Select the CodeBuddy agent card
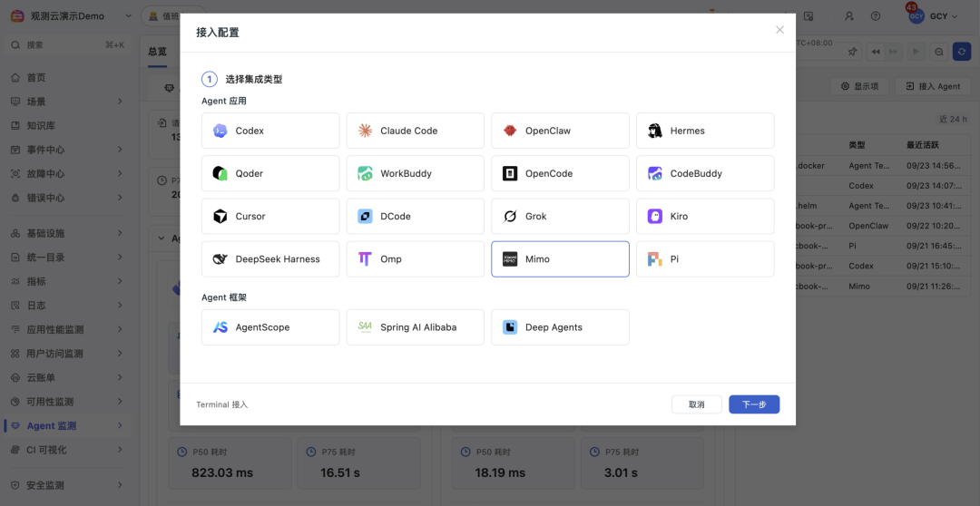This screenshot has height=506, width=980. (x=705, y=173)
